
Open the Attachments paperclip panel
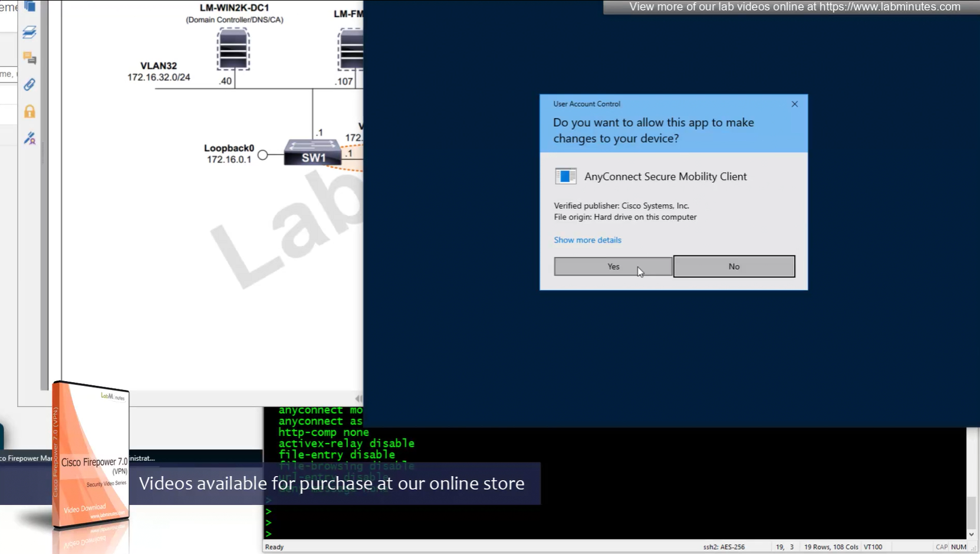tap(29, 84)
